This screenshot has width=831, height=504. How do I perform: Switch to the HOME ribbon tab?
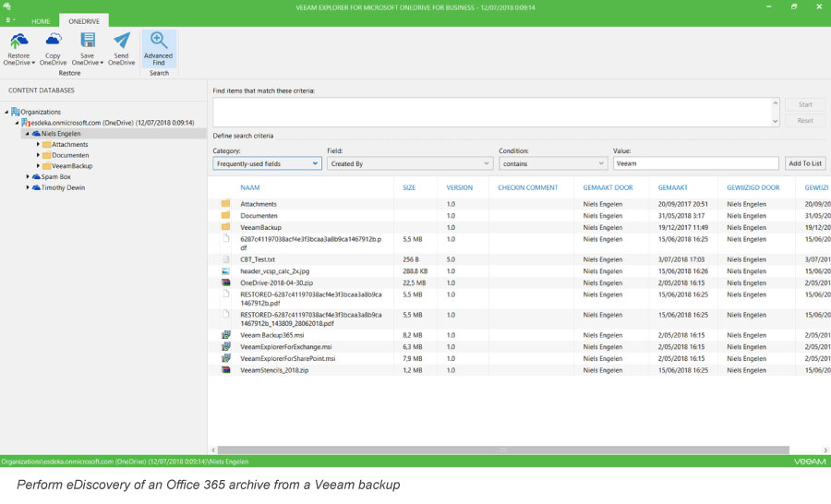(x=41, y=21)
